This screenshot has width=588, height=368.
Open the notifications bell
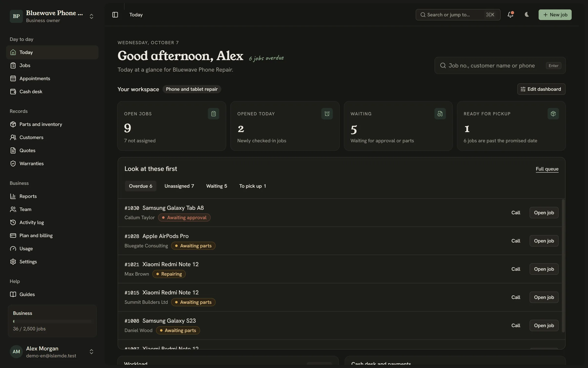pos(510,15)
